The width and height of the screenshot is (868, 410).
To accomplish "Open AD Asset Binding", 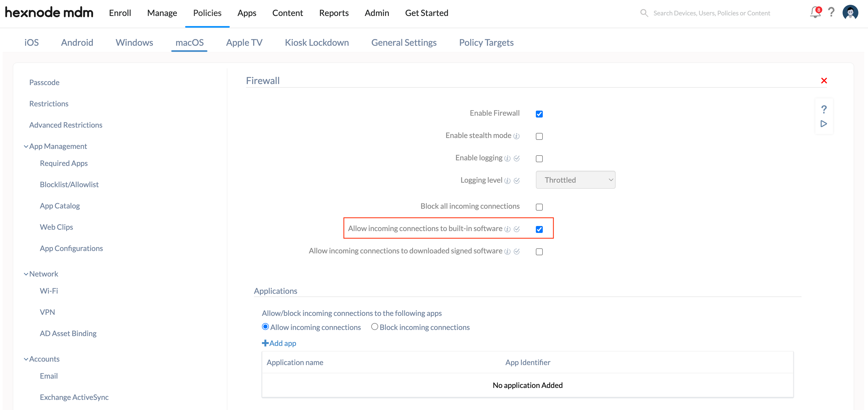I will point(68,333).
